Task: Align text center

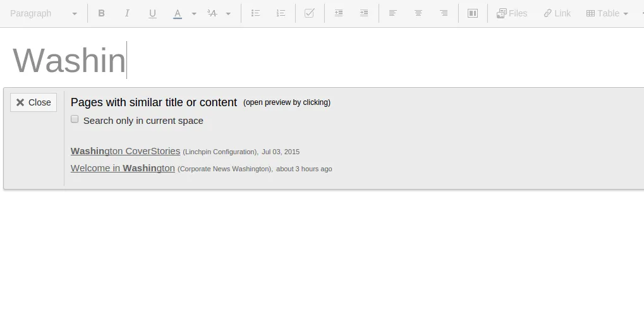Action: (x=418, y=13)
